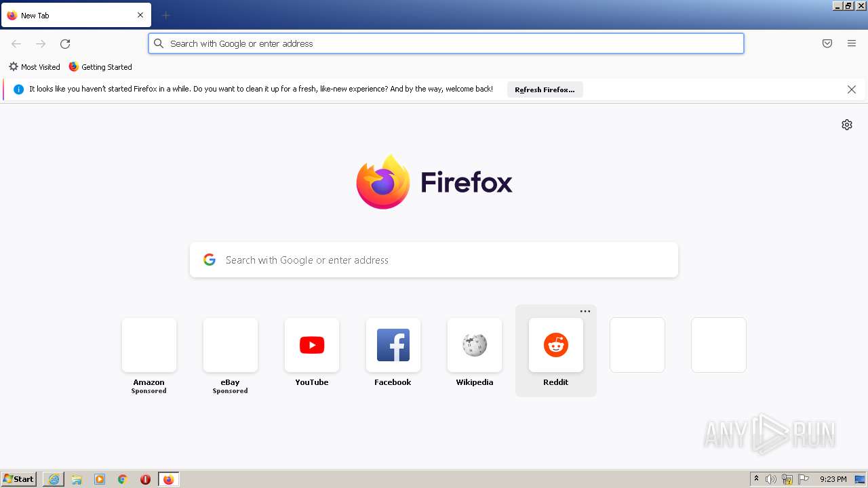Screen dimensions: 868x488
Task: Click the eBay Sponsored label
Action: 231,391
